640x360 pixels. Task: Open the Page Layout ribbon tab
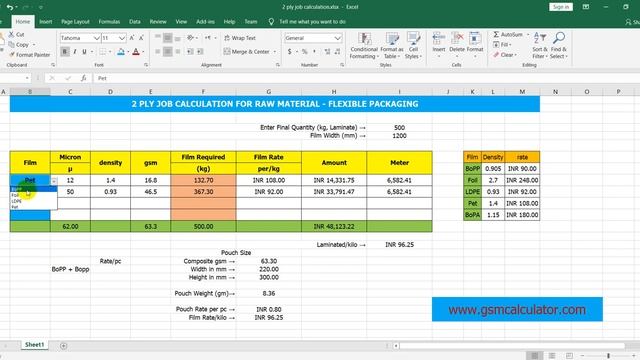(x=75, y=22)
